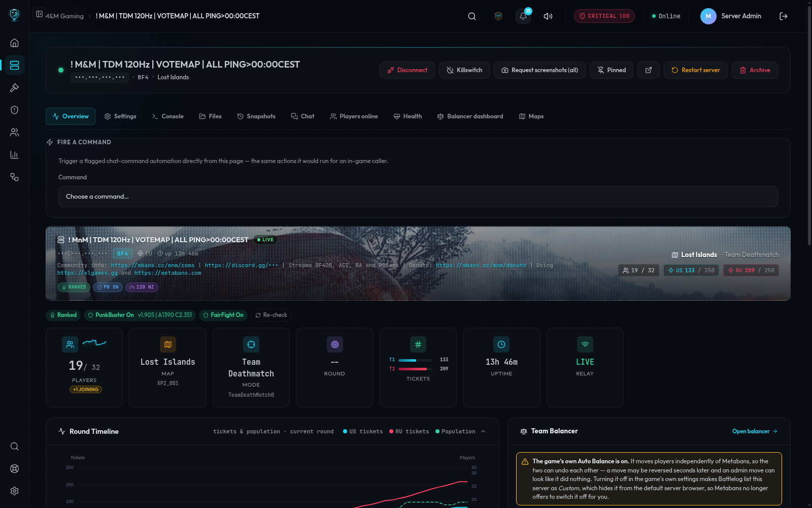Log out using the exit icon

(784, 16)
